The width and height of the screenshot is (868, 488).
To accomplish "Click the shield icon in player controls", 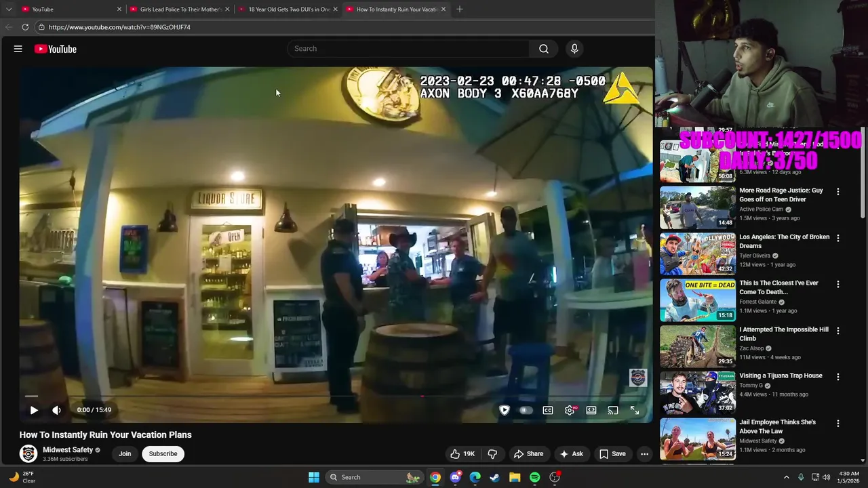I will [504, 410].
